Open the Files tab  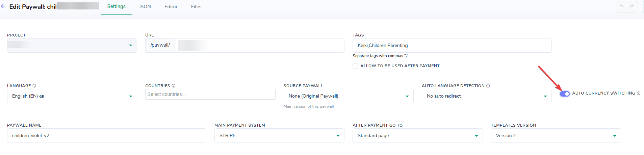coord(196,7)
